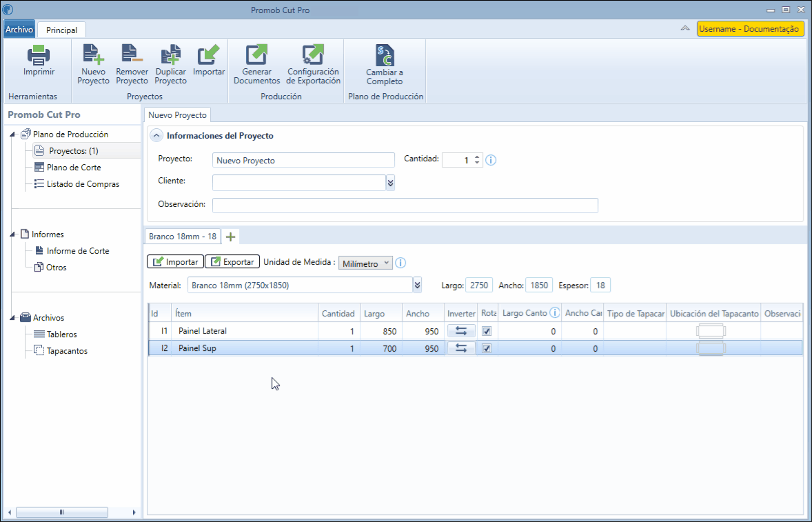812x522 pixels.
Task: Open Generar Documentos tool
Action: click(x=257, y=55)
